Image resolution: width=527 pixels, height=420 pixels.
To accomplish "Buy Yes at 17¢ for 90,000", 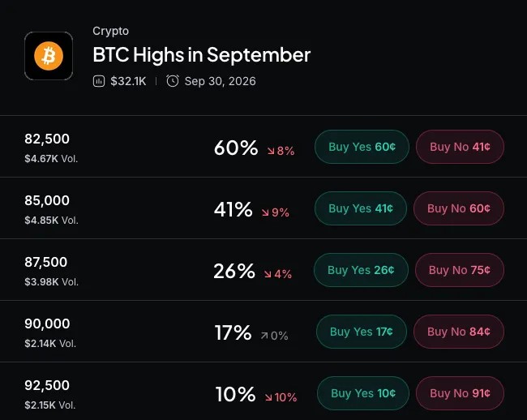I will coord(362,332).
